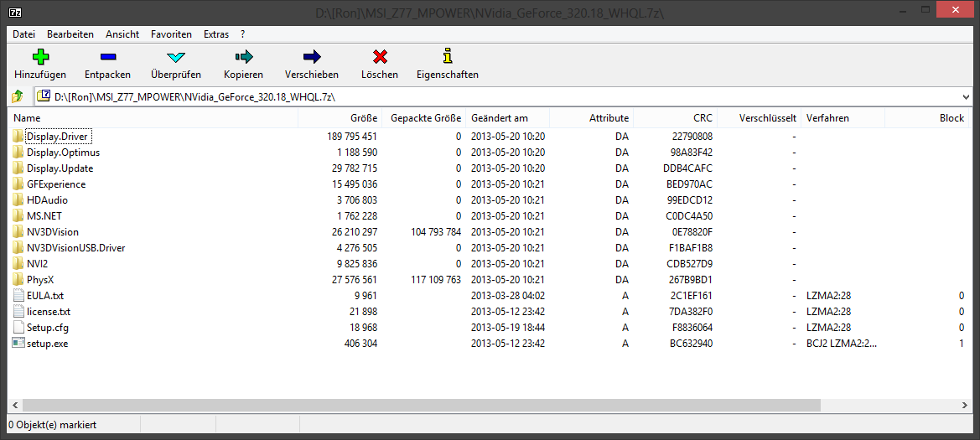Sort by Geändert am column header
The width and height of the screenshot is (980, 440).
point(507,117)
